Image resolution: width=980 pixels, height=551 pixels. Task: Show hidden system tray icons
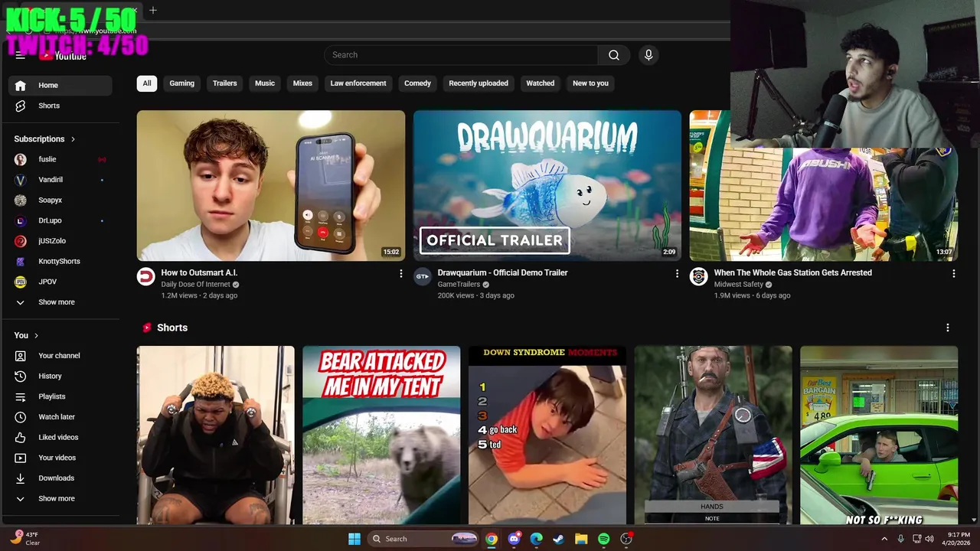click(884, 539)
